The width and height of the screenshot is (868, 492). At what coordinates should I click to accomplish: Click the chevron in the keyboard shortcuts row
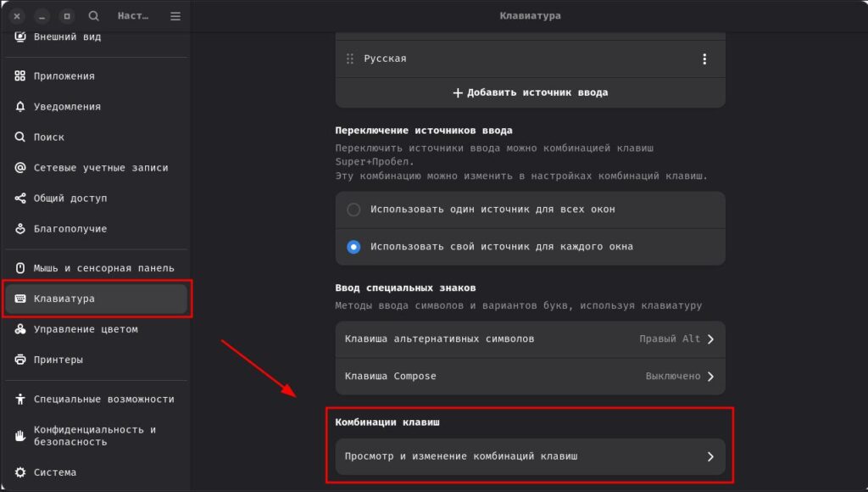pyautogui.click(x=711, y=456)
